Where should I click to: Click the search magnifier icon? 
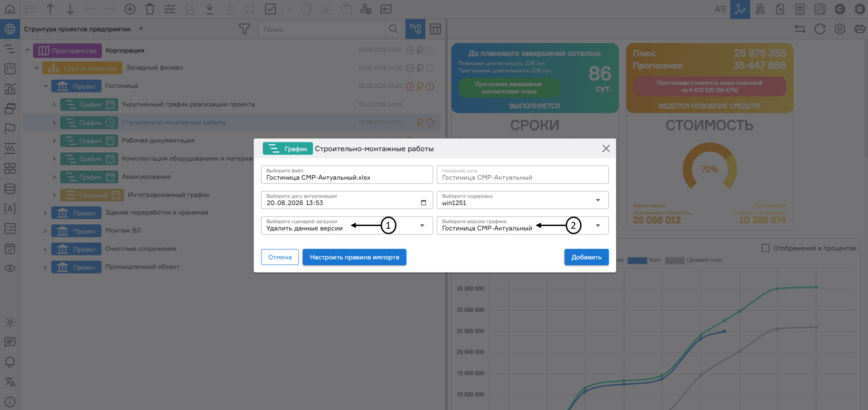point(394,29)
